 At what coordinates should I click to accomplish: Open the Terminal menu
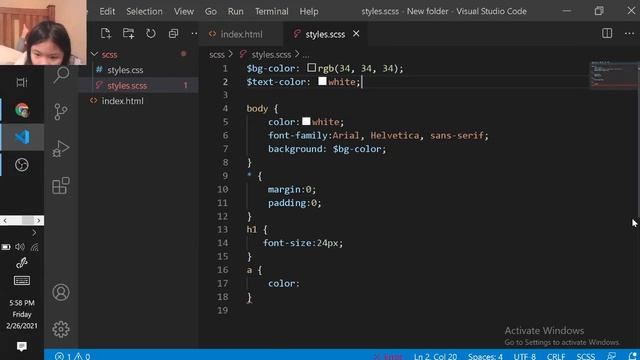(271, 11)
